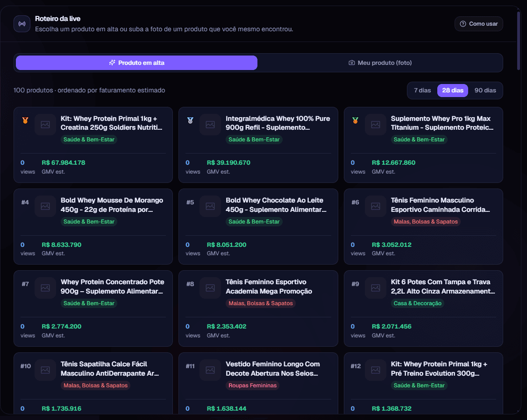Open Tênis Feminino Esportivo Academia Mega Promoção title

coord(269,287)
